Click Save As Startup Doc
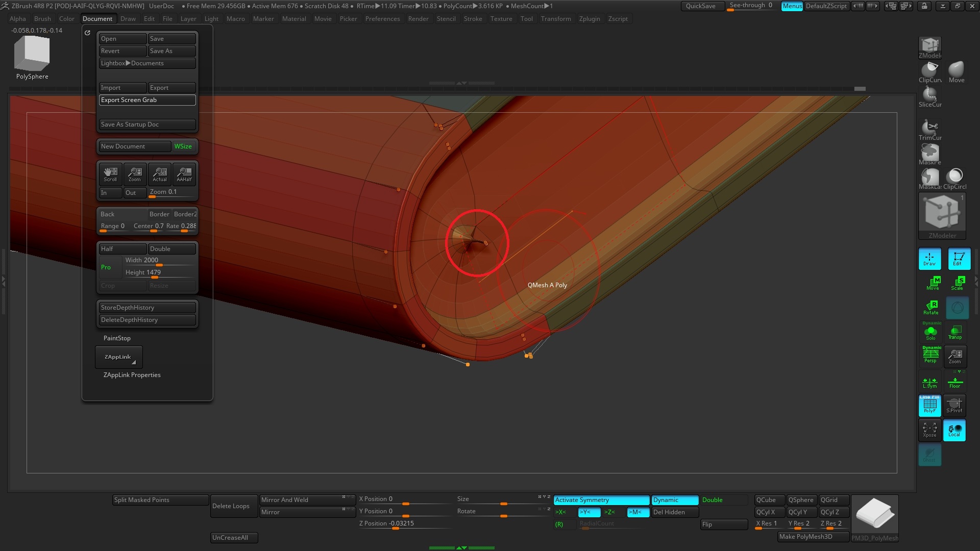The image size is (980, 551). pos(147,124)
